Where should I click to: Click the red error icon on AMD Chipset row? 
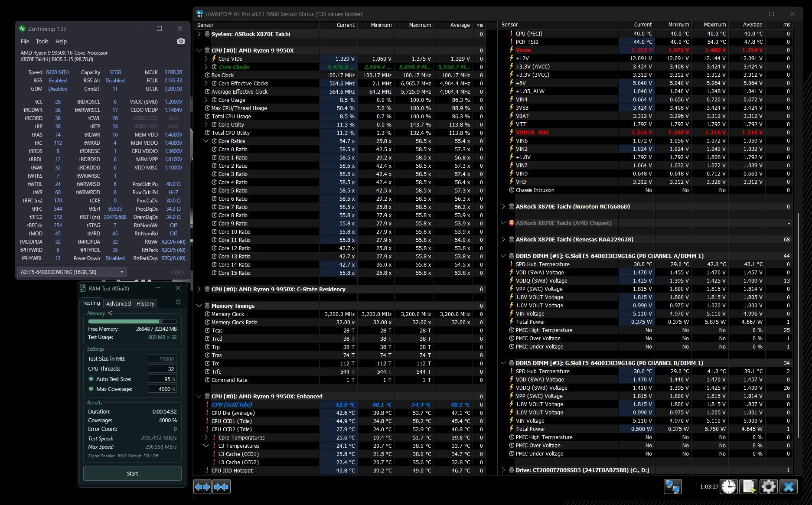point(511,223)
